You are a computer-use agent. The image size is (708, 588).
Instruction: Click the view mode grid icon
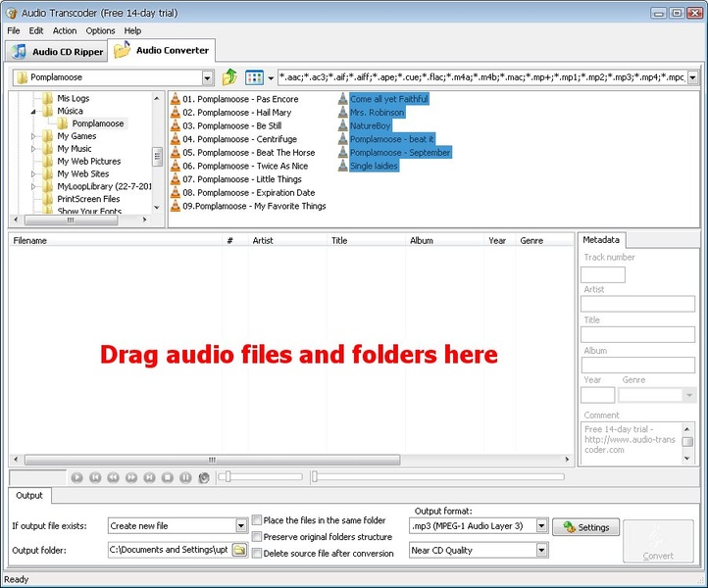254,77
